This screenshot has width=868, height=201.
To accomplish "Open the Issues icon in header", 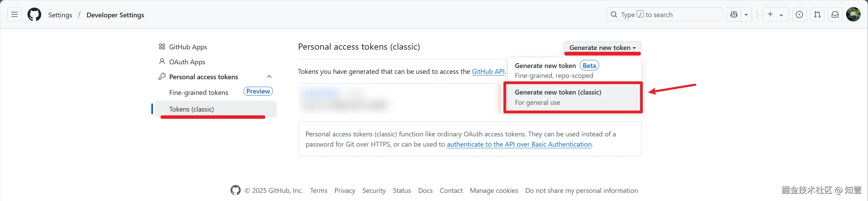I will pyautogui.click(x=799, y=15).
